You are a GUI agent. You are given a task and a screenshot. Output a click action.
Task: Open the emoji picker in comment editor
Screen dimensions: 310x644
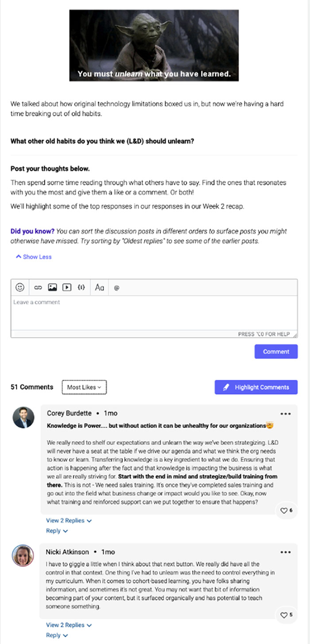point(19,287)
